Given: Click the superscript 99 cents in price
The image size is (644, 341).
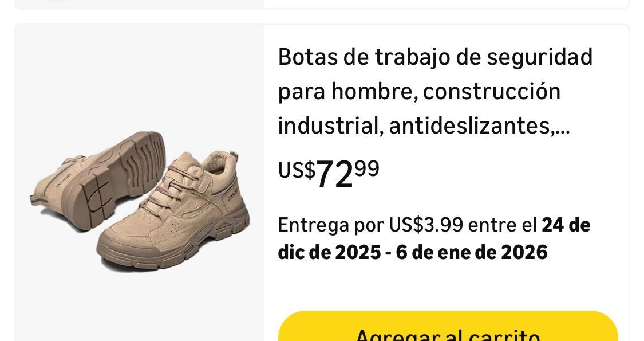Looking at the screenshot, I should click(x=367, y=168).
